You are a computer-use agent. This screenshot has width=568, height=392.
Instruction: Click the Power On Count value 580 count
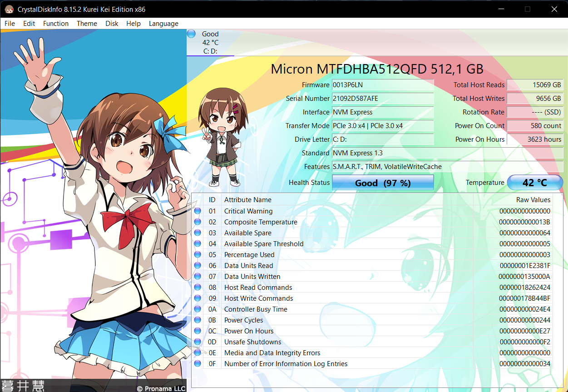[x=535, y=126]
